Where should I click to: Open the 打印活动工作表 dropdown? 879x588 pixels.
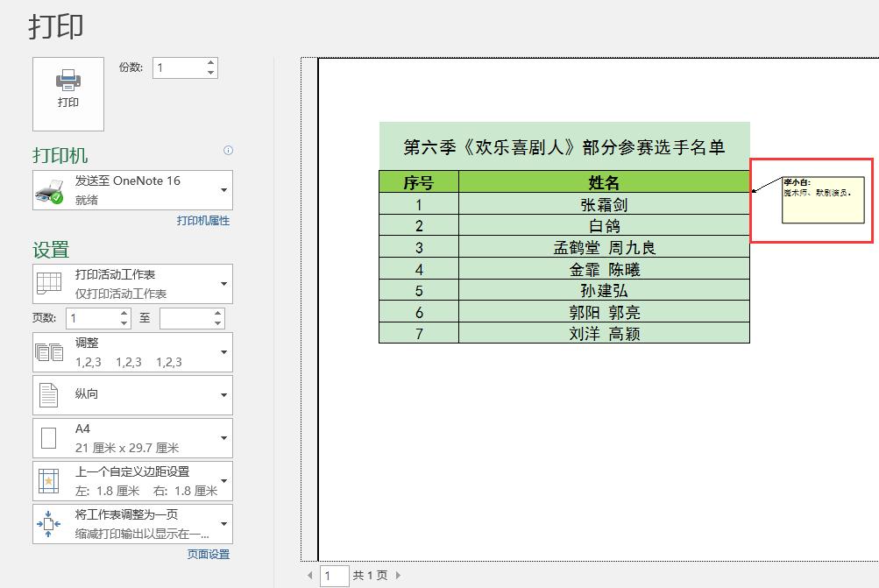(x=223, y=282)
